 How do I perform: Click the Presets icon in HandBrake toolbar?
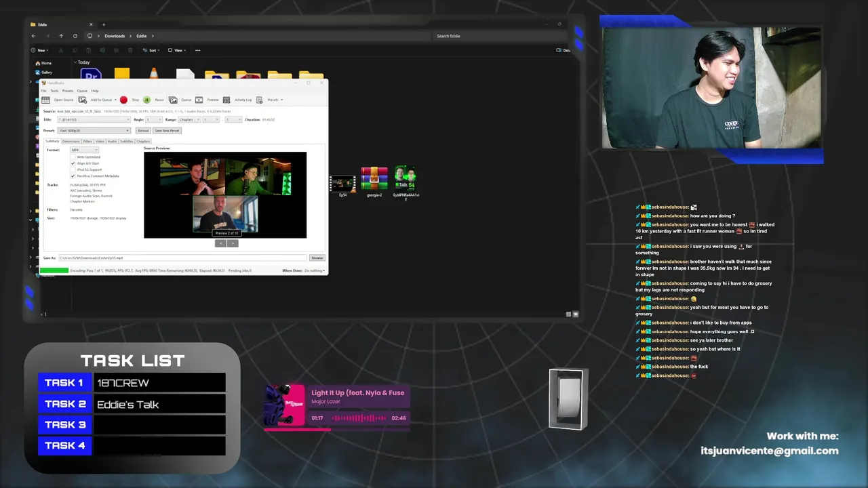point(259,100)
